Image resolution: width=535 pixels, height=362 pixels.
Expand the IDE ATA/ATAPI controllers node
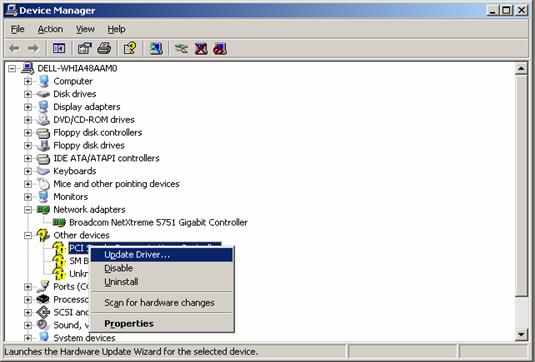tap(28, 158)
